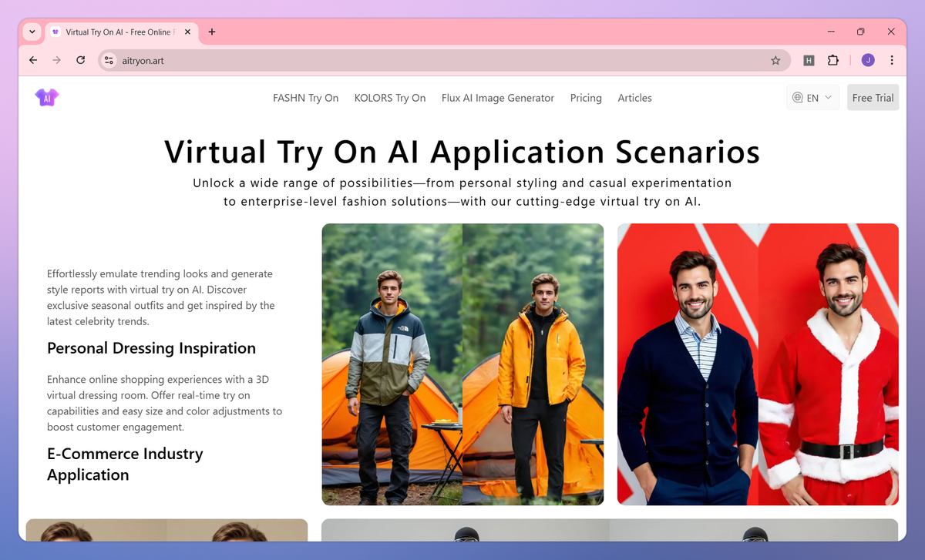
Task: Open the J profile avatar
Action: 868,60
